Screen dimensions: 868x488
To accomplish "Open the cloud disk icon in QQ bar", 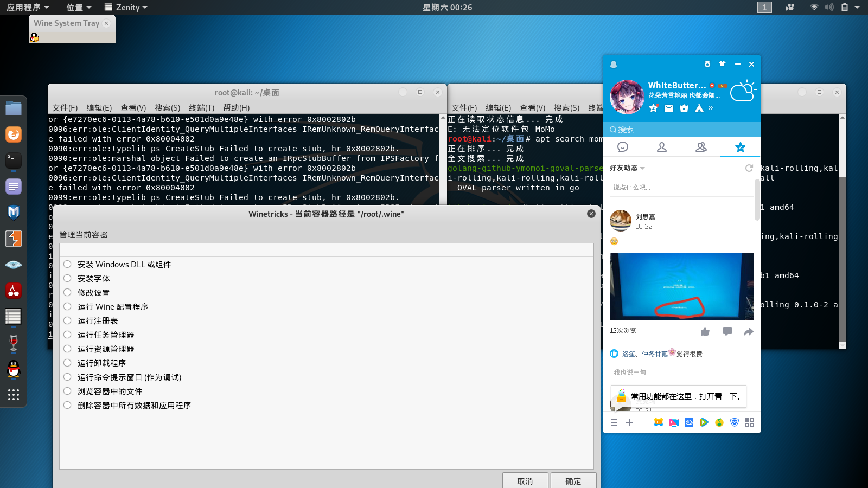I will [689, 422].
